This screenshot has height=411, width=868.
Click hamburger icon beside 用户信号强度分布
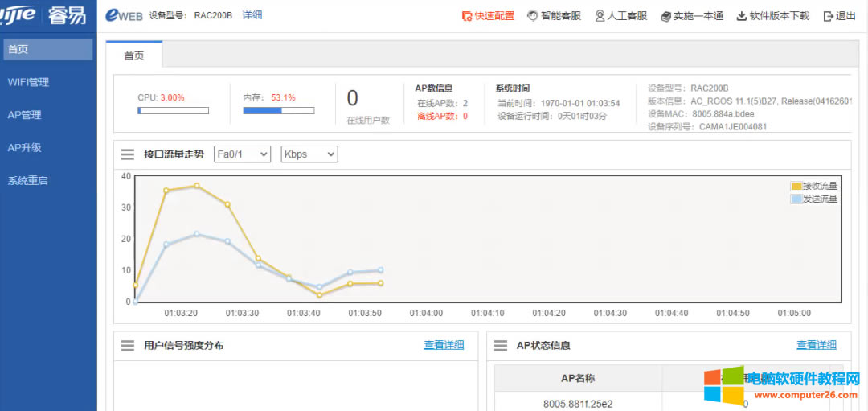[128, 346]
